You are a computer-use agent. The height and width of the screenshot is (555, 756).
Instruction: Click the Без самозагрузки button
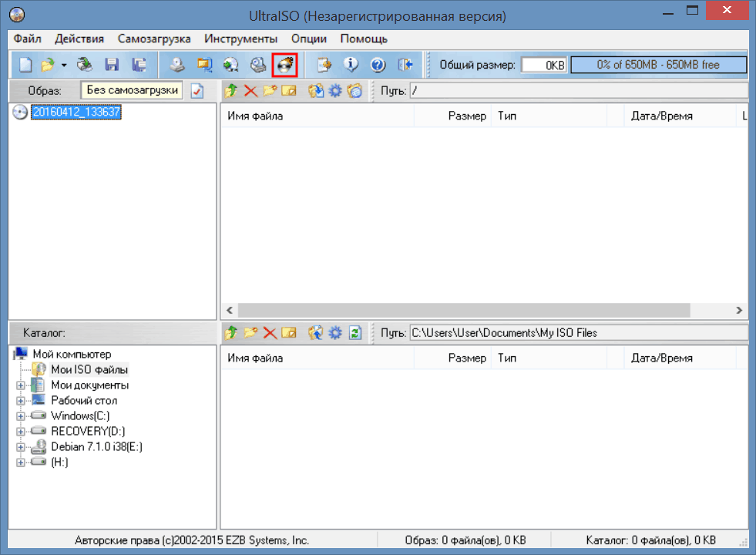coord(132,90)
